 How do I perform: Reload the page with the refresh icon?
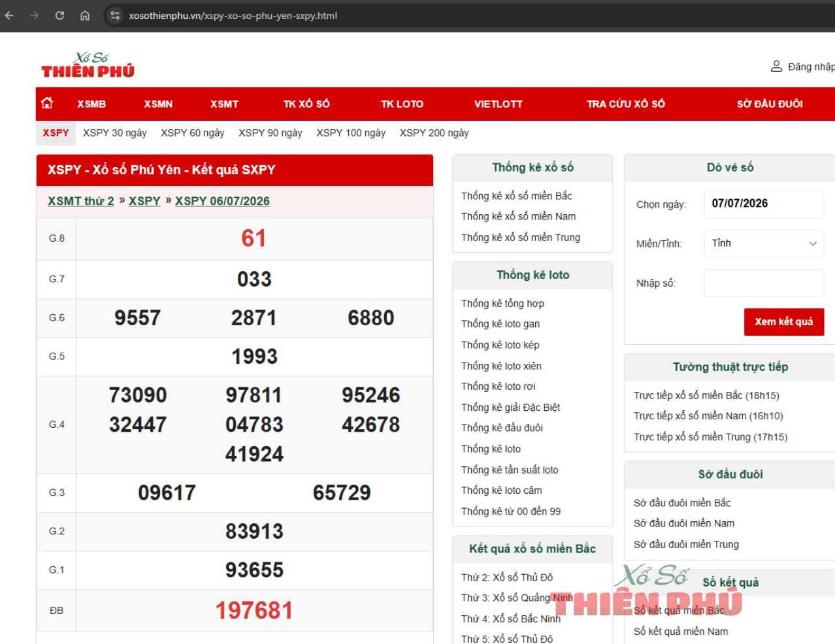click(59, 16)
